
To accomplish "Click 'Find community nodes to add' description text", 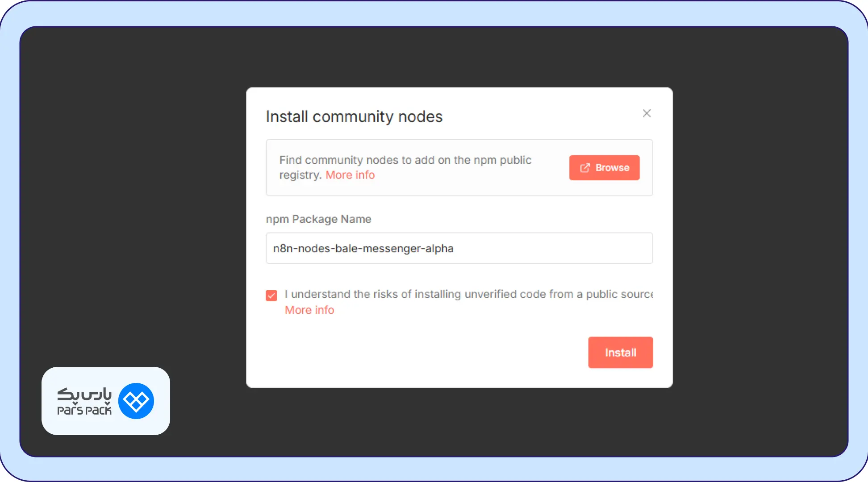I will click(x=405, y=160).
